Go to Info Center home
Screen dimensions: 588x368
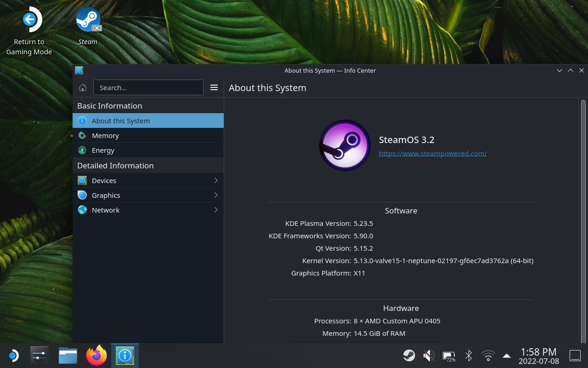click(83, 87)
